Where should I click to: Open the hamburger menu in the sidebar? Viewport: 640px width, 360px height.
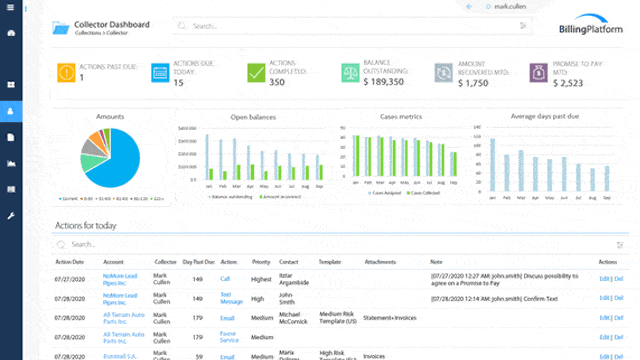tap(11, 7)
